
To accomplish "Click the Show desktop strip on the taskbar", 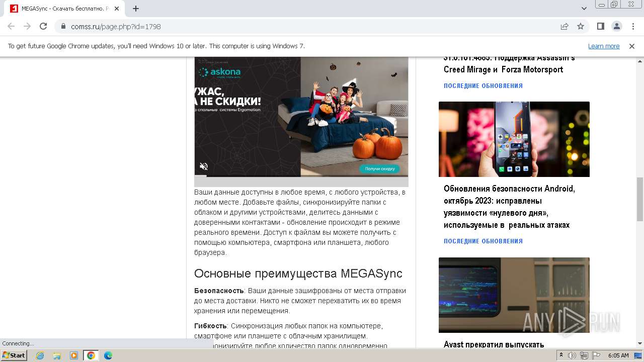I will [639, 355].
